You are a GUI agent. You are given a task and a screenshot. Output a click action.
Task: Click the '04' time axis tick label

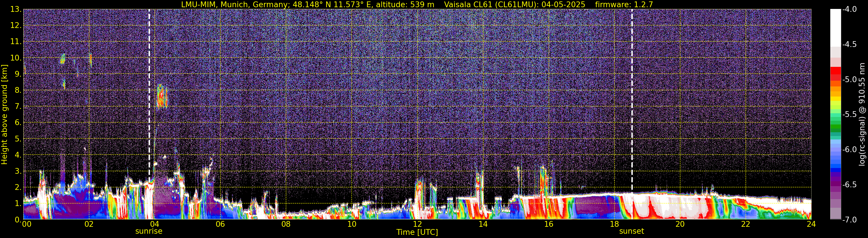155,224
